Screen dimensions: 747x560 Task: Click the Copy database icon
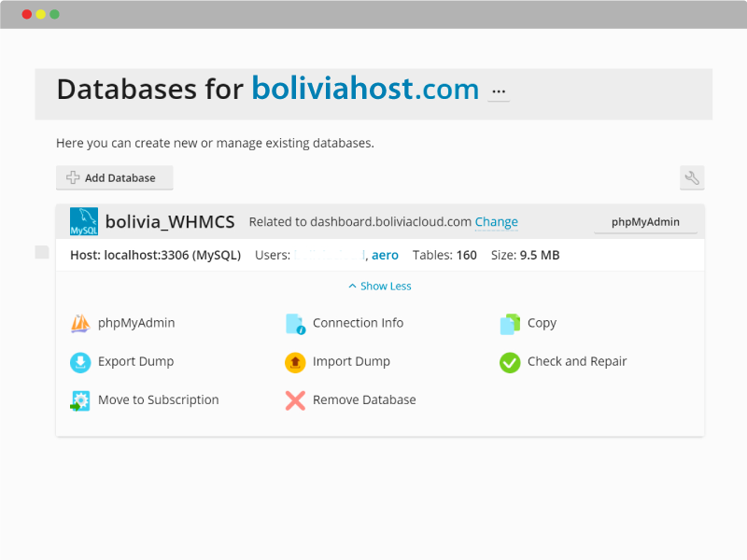(510, 324)
